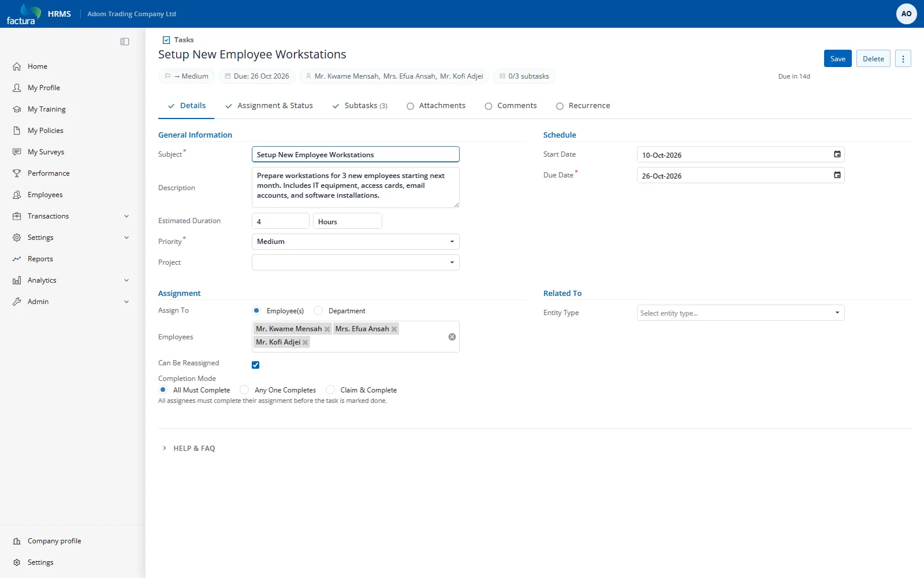Click the Factura logo
This screenshot has width=924, height=578.
(24, 14)
